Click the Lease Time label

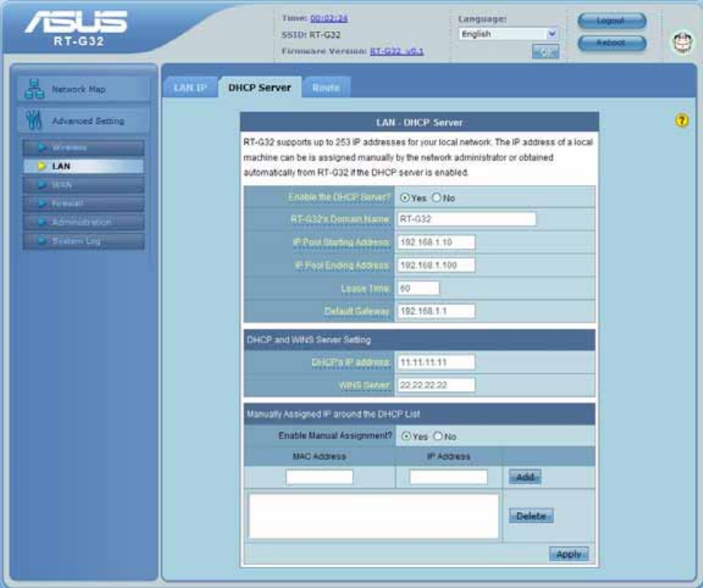tap(366, 289)
